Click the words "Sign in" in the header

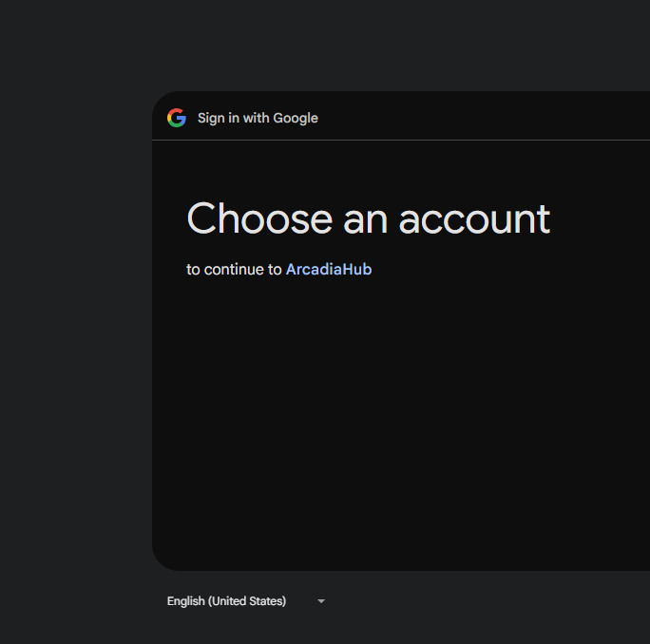pos(211,118)
